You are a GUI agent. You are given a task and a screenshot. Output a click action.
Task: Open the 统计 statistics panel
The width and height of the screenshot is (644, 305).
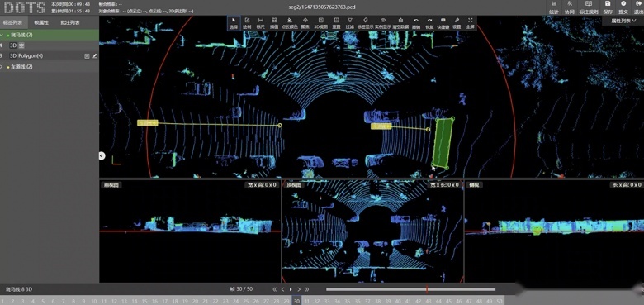tap(554, 7)
